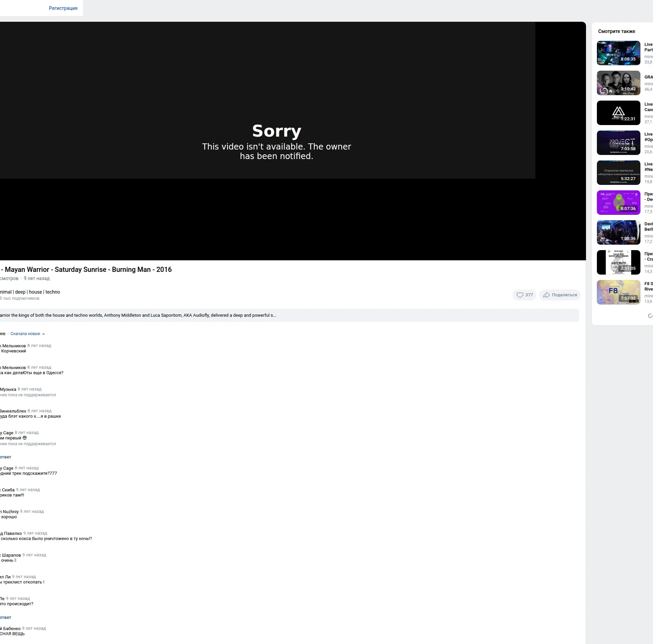This screenshot has width=653, height=644.
Task: Open the Crazy Zoo 7:51:05 thumbnail
Action: (x=619, y=262)
